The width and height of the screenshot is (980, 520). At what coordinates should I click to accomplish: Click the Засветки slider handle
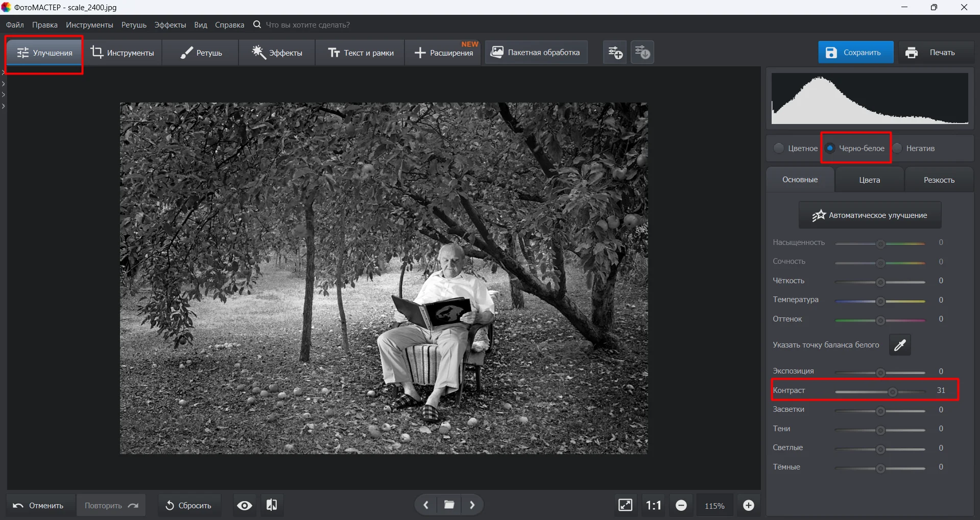[880, 411]
